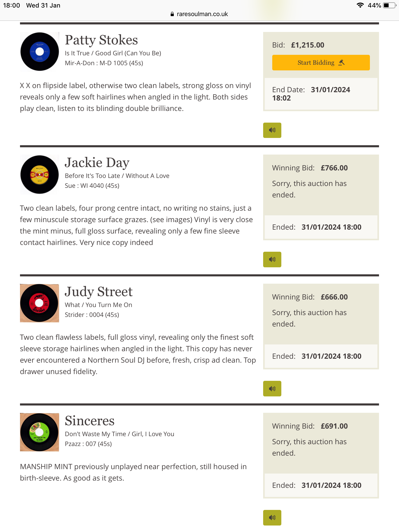Select the gavel icon on Start Bidding

pyautogui.click(x=341, y=63)
